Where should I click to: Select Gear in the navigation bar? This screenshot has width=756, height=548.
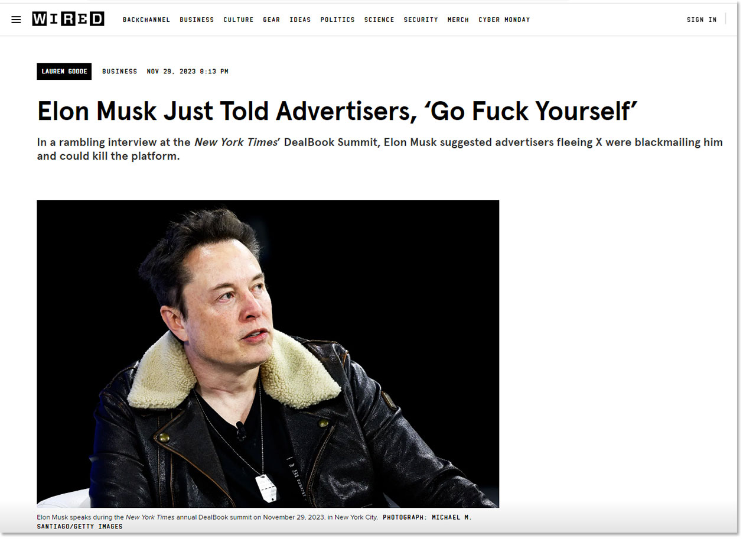271,20
